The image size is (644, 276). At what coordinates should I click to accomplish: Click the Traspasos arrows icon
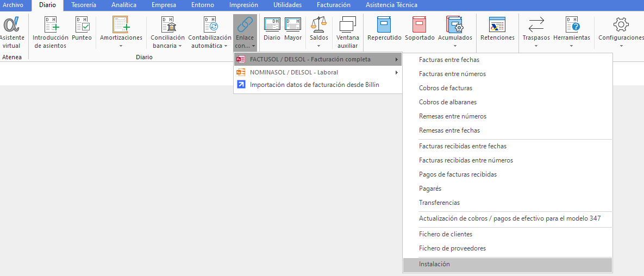536,24
